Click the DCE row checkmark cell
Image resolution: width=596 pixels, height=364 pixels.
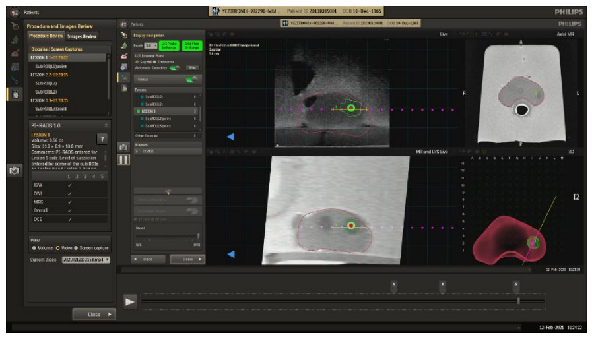(70, 220)
